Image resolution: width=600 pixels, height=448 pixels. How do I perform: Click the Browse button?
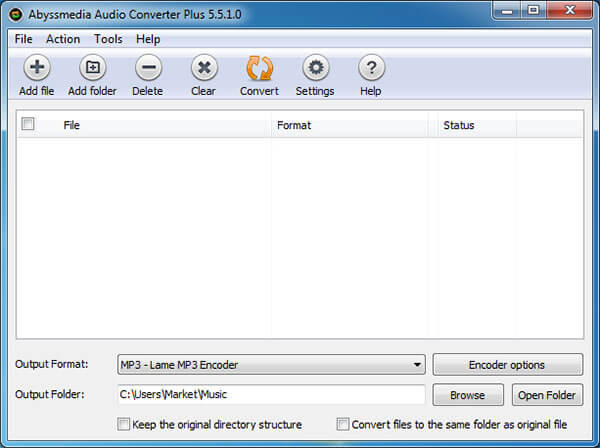click(468, 395)
